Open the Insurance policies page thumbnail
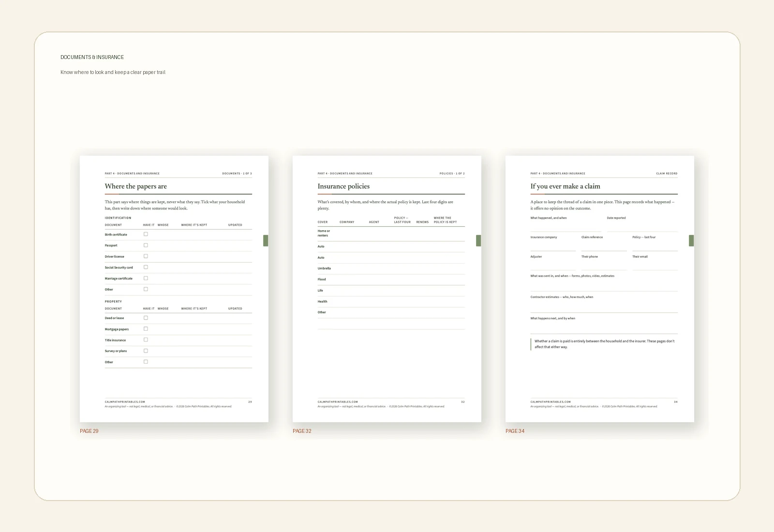The height and width of the screenshot is (532, 774). click(x=387, y=289)
